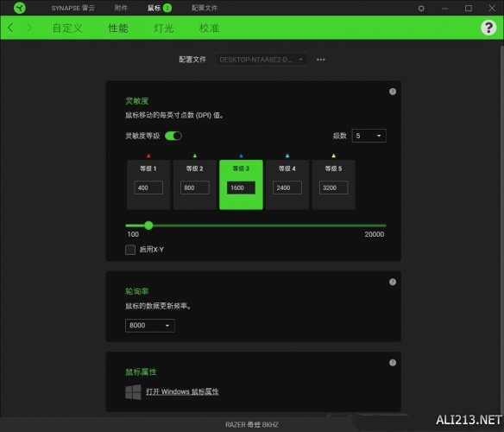Click the Razer logo icon
Screen dimensions: 504x432
[x=20, y=8]
